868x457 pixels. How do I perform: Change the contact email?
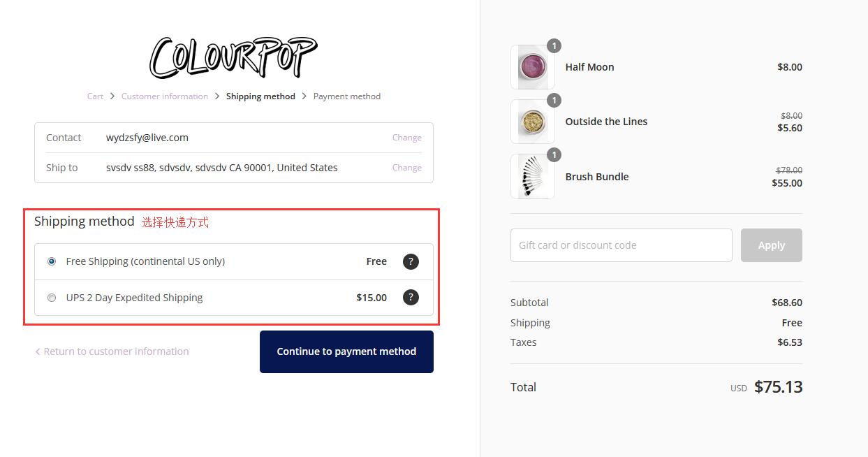pyautogui.click(x=406, y=138)
